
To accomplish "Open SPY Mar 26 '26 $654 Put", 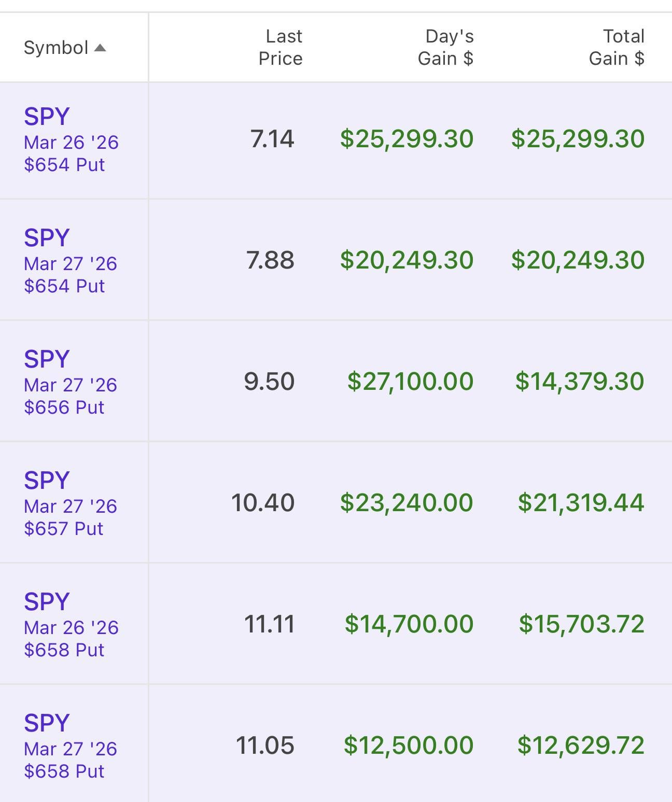I will [71, 140].
